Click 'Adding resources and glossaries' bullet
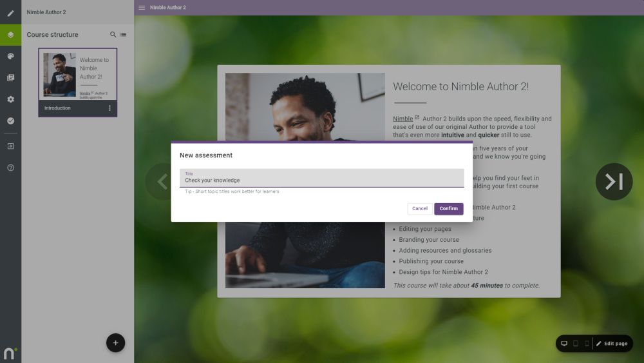The width and height of the screenshot is (644, 363). pyautogui.click(x=445, y=250)
